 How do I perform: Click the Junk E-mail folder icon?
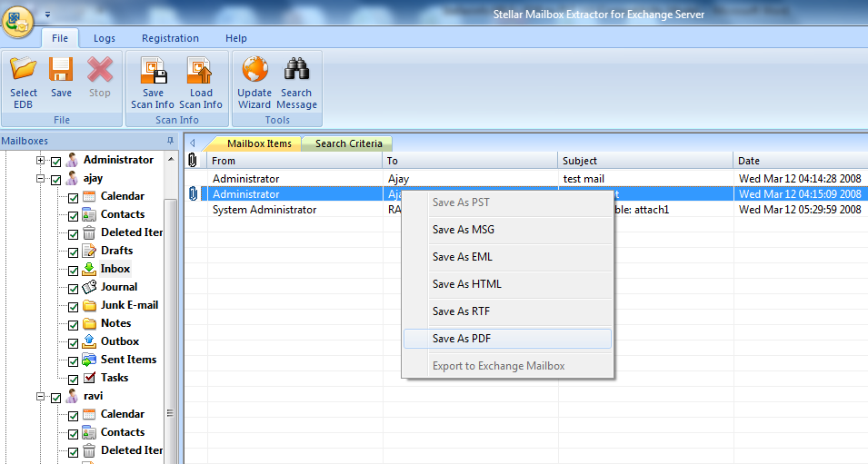point(89,305)
